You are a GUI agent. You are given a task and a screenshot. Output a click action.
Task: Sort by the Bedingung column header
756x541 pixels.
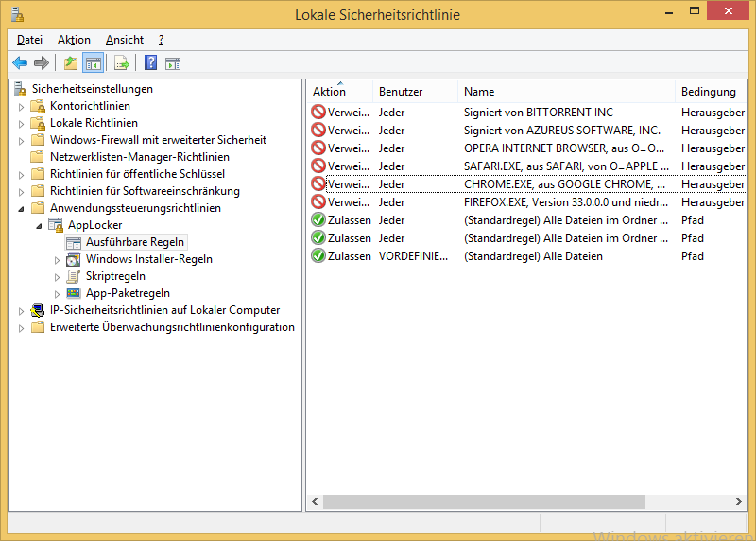711,91
